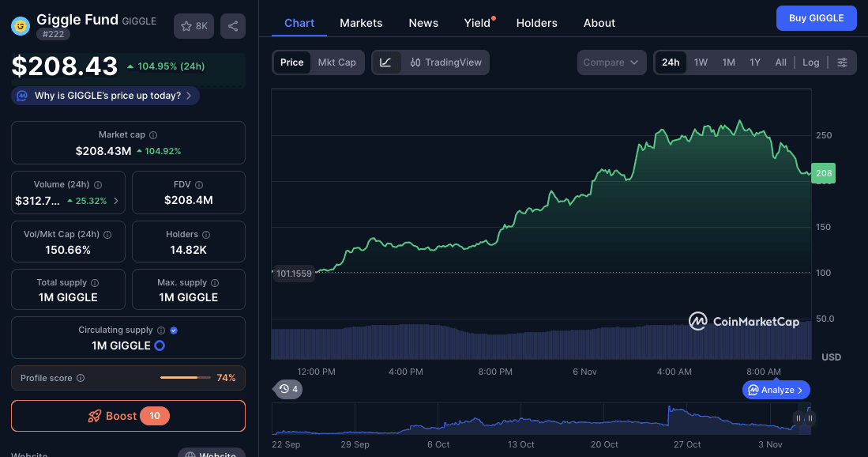
Task: Open the Compare dropdown
Action: (611, 62)
